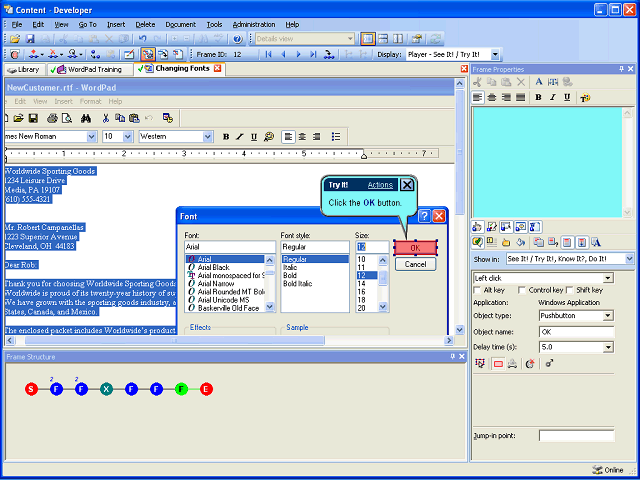The height and width of the screenshot is (480, 640).
Task: Click the red OK button in Font dialog
Action: (x=415, y=248)
